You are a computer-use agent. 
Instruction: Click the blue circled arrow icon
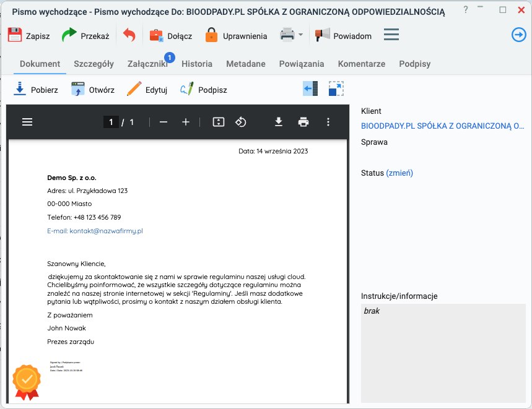click(519, 35)
